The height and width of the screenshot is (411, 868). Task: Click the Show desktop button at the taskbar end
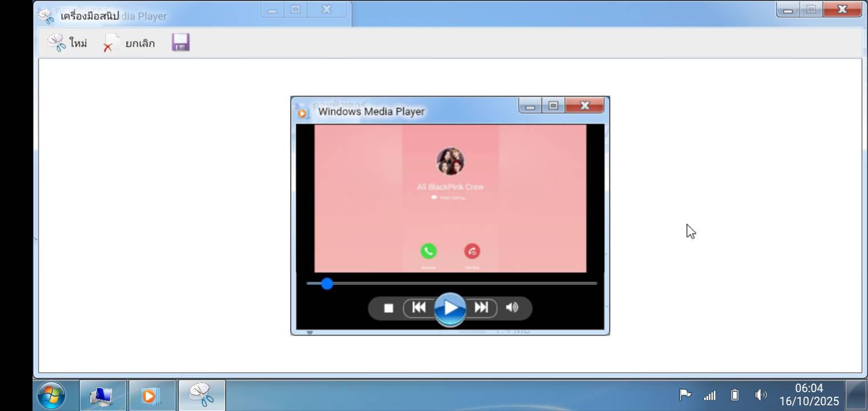856,395
